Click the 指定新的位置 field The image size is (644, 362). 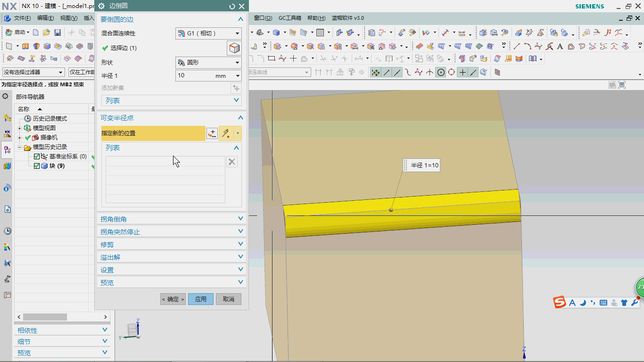(153, 133)
